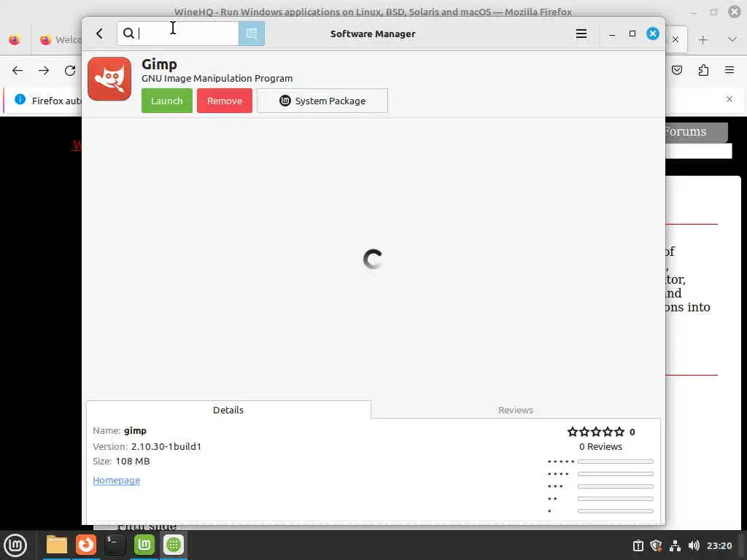The width and height of the screenshot is (747, 560).
Task: Click the Gimp application icon
Action: coord(109,79)
